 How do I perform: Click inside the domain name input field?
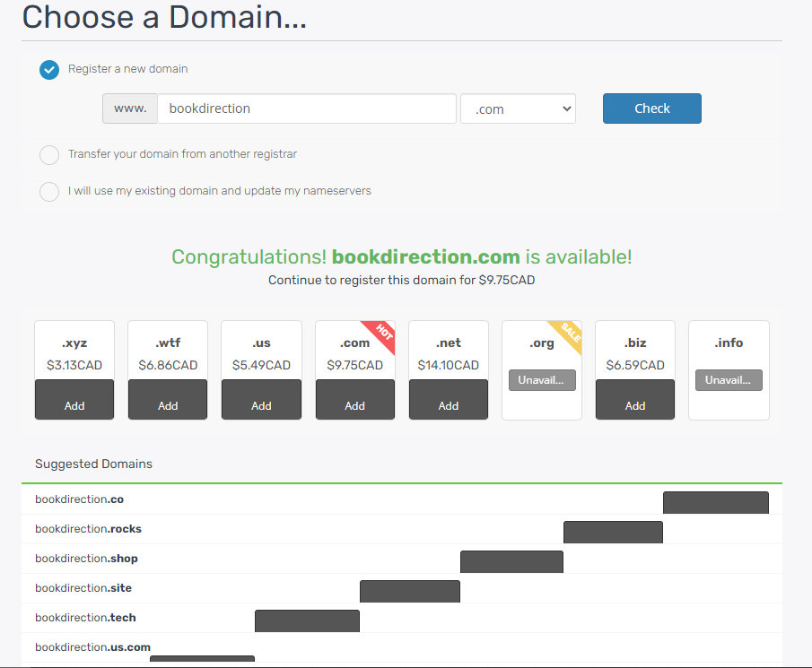pos(306,108)
